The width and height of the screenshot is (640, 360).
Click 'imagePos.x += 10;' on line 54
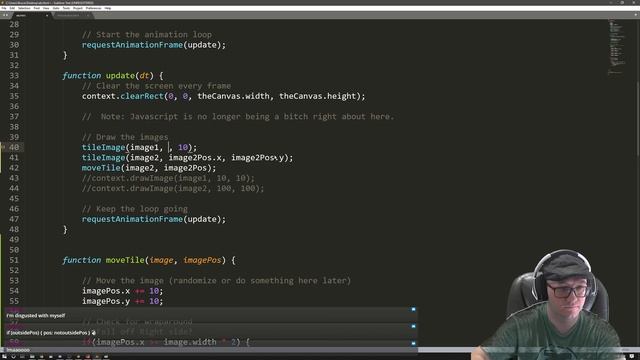122,291
